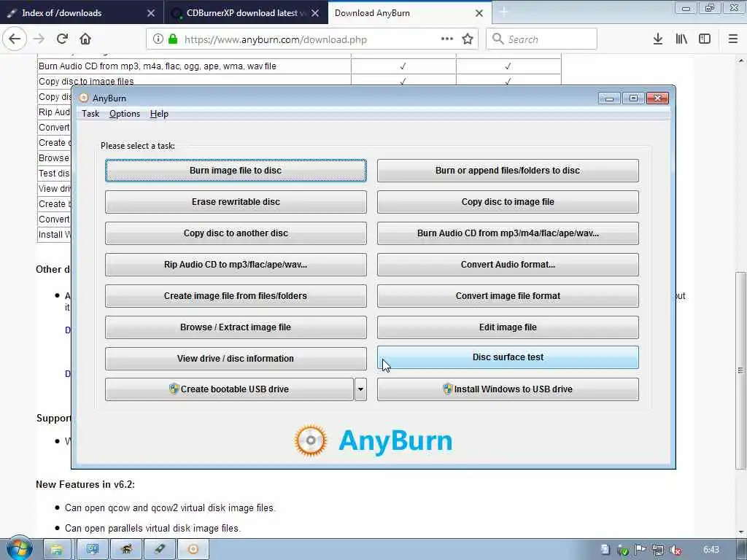Viewport: 747px width, 560px height.
Task: Choose Install Windows to USB drive
Action: (x=508, y=389)
